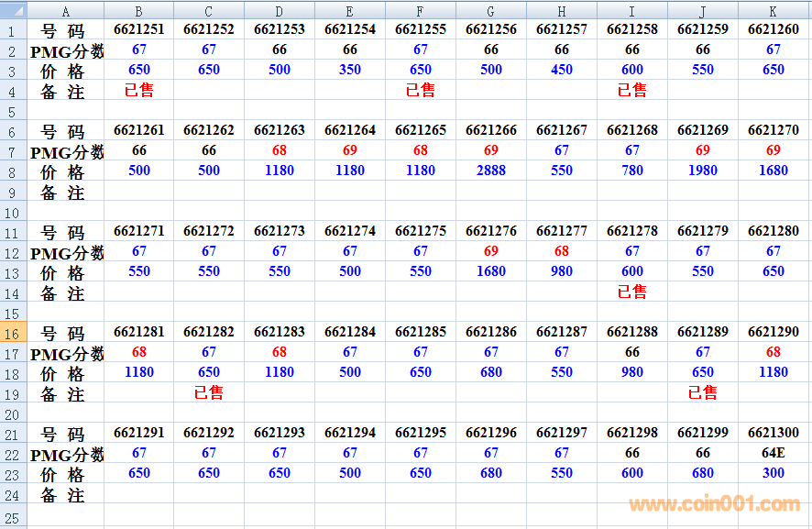Image resolution: width=812 pixels, height=529 pixels.
Task: Select the 号 码 label in row 11
Action: click(x=64, y=233)
